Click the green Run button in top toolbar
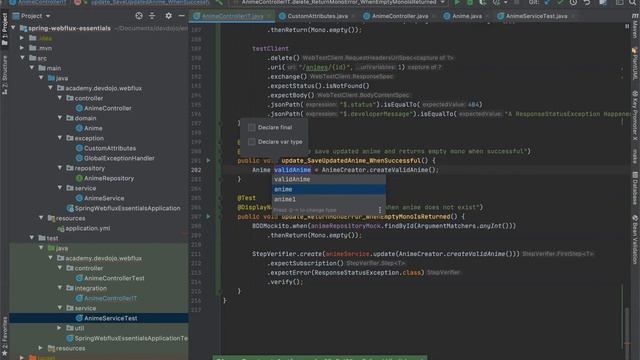640x360 pixels. click(x=457, y=2)
